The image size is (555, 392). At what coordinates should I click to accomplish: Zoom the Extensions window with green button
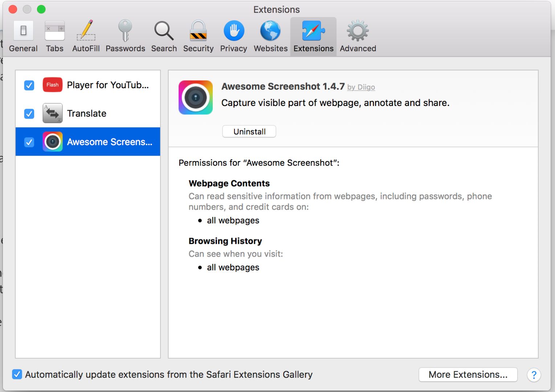(41, 9)
